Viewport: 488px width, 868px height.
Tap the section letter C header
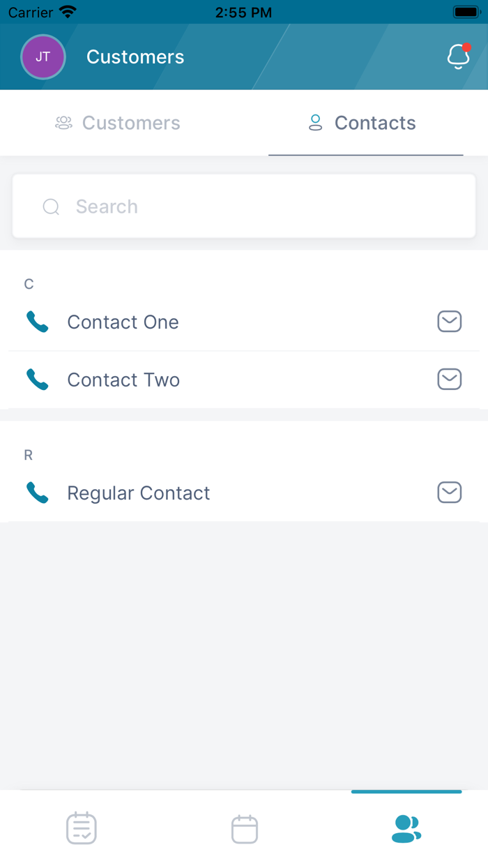29,284
